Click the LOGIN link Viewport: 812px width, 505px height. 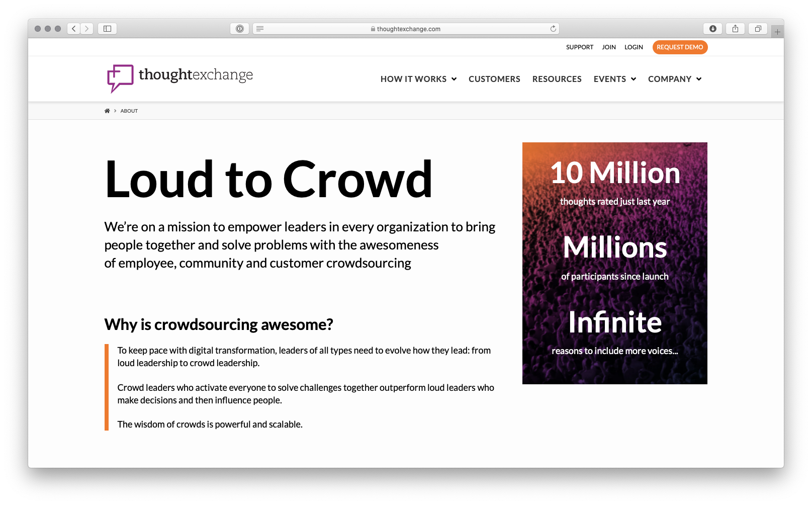tap(634, 47)
